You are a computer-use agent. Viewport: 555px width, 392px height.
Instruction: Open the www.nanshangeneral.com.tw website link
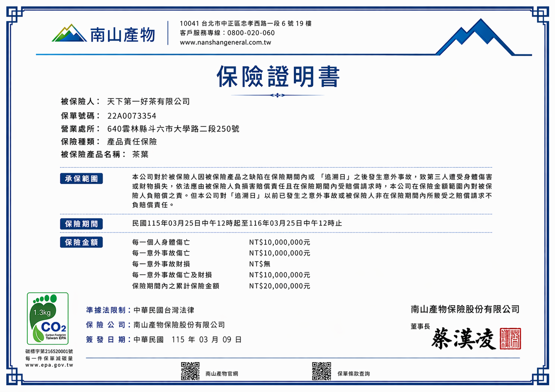coord(225,42)
